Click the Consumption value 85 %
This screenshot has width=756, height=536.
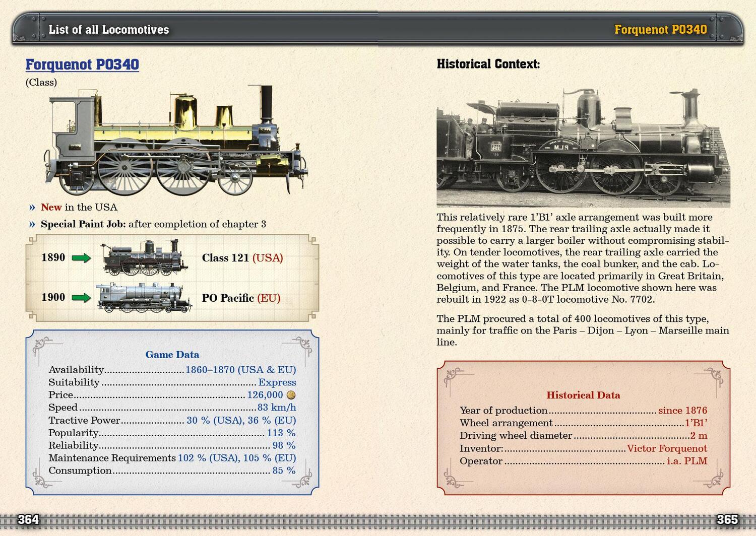(x=284, y=471)
